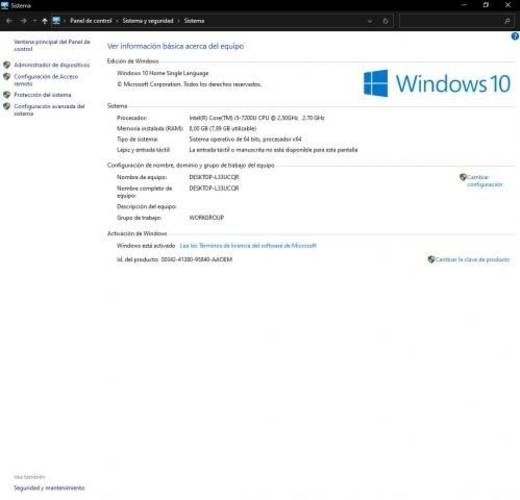Open Administrador de dispositivos link
The width and height of the screenshot is (520, 500).
[x=52, y=65]
